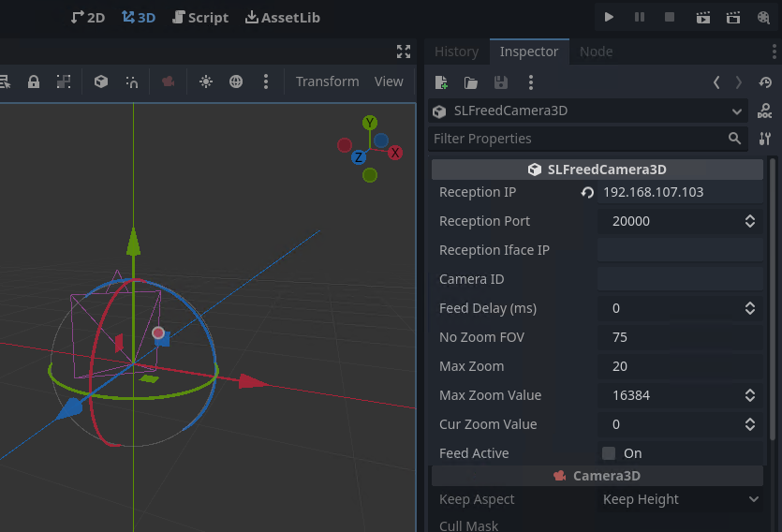This screenshot has height=532, width=782.
Task: Adjust the Feed Delay (ms) stepper
Action: [750, 308]
